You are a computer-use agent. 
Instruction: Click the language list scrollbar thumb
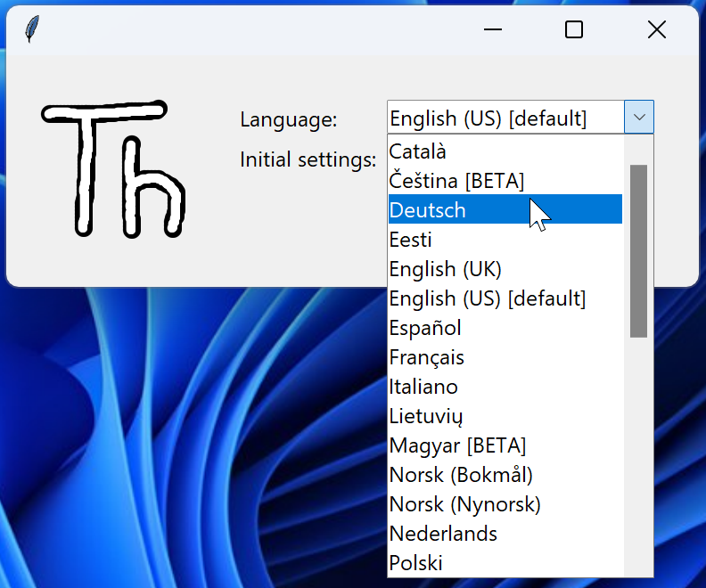pos(638,251)
